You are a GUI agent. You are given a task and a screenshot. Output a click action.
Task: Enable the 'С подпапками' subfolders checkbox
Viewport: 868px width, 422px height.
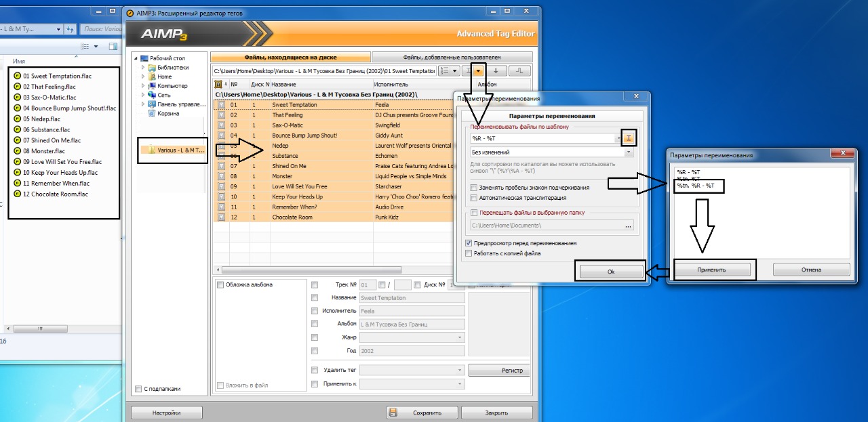(x=138, y=389)
